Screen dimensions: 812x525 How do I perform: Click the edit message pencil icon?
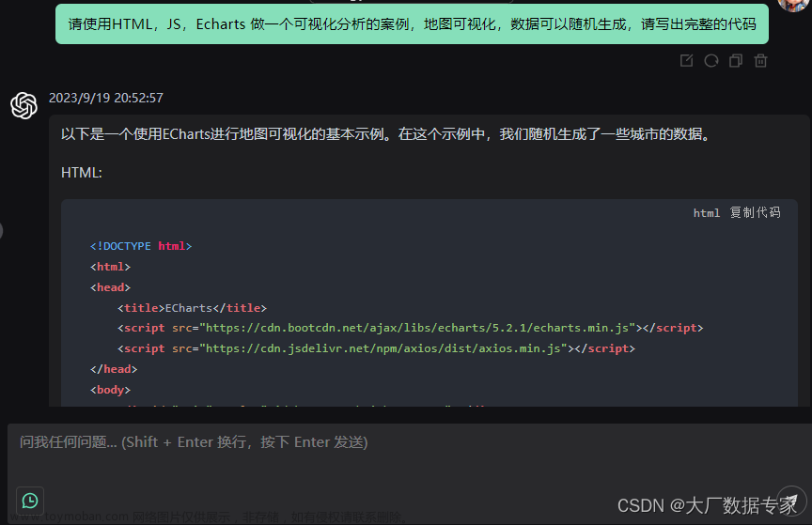pos(686,60)
